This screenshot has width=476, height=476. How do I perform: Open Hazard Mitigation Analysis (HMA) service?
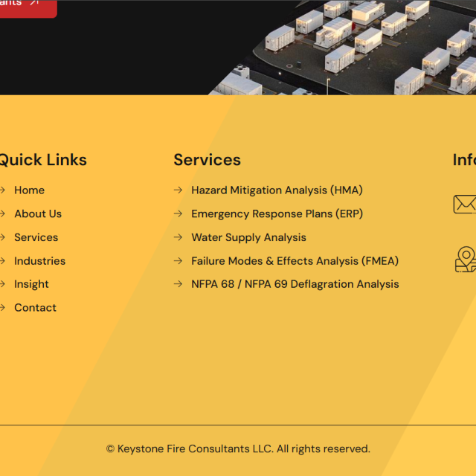(277, 190)
